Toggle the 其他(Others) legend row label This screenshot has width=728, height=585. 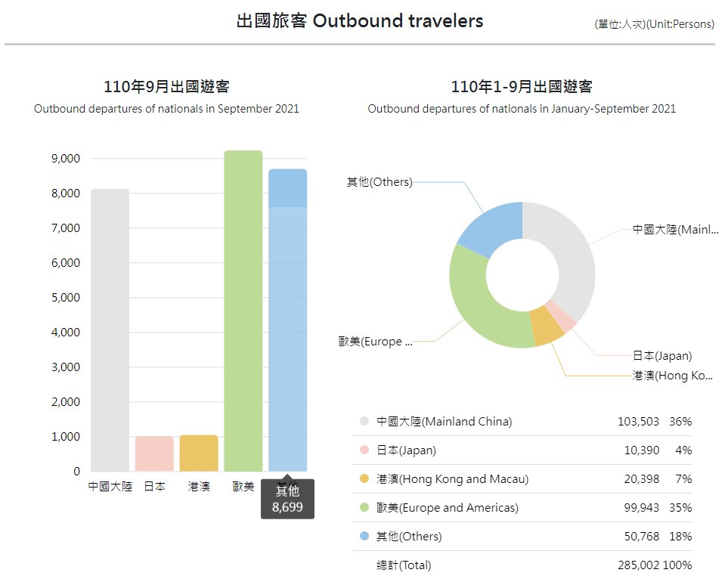point(409,536)
